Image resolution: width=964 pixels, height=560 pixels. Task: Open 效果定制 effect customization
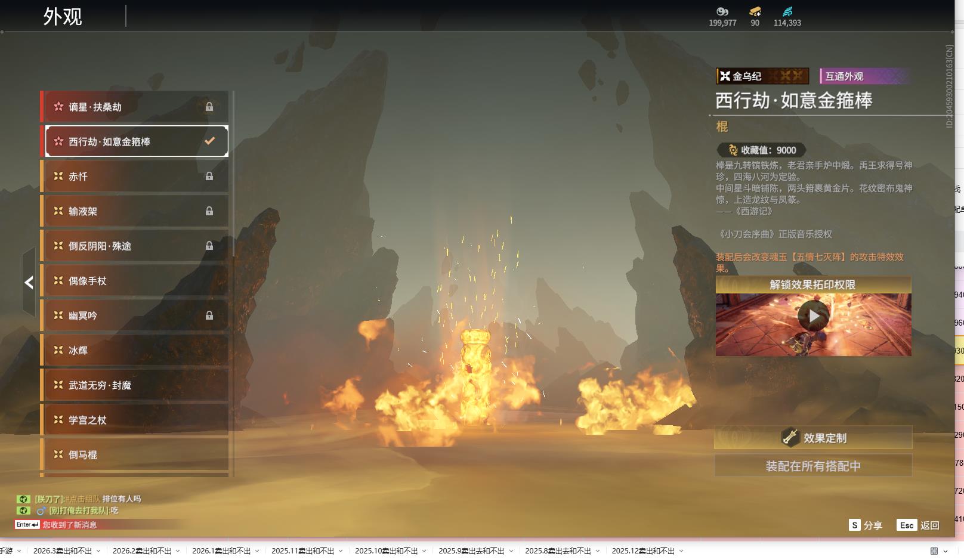[x=813, y=438]
